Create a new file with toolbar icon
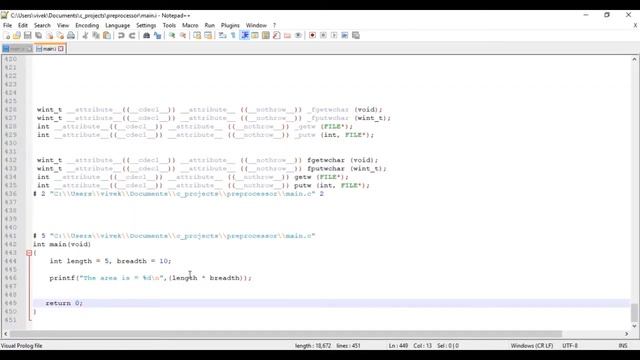 coord(6,36)
